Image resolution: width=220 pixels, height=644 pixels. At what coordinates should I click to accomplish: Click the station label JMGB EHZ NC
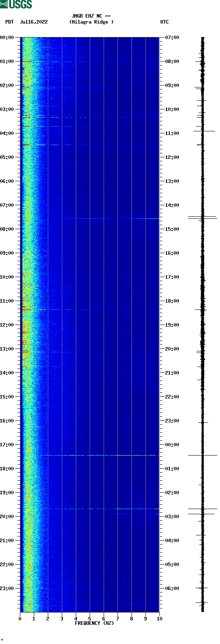[x=87, y=16]
